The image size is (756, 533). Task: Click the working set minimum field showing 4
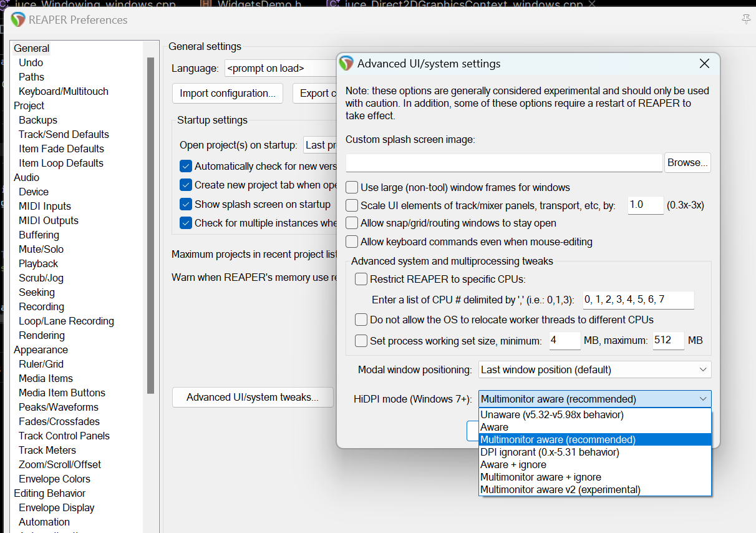(565, 341)
